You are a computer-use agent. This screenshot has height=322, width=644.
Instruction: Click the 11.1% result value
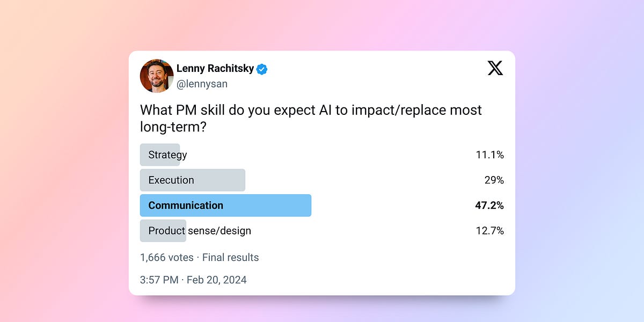pyautogui.click(x=489, y=155)
